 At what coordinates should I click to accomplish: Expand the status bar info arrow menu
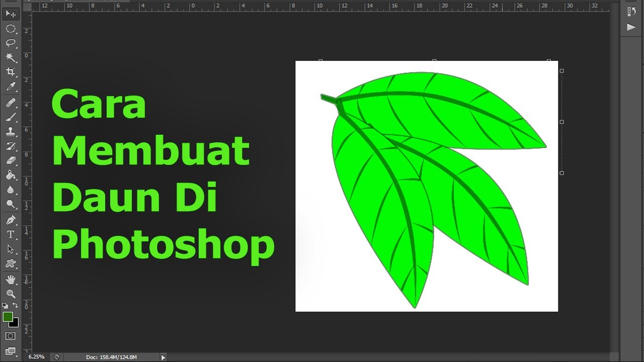(163, 357)
